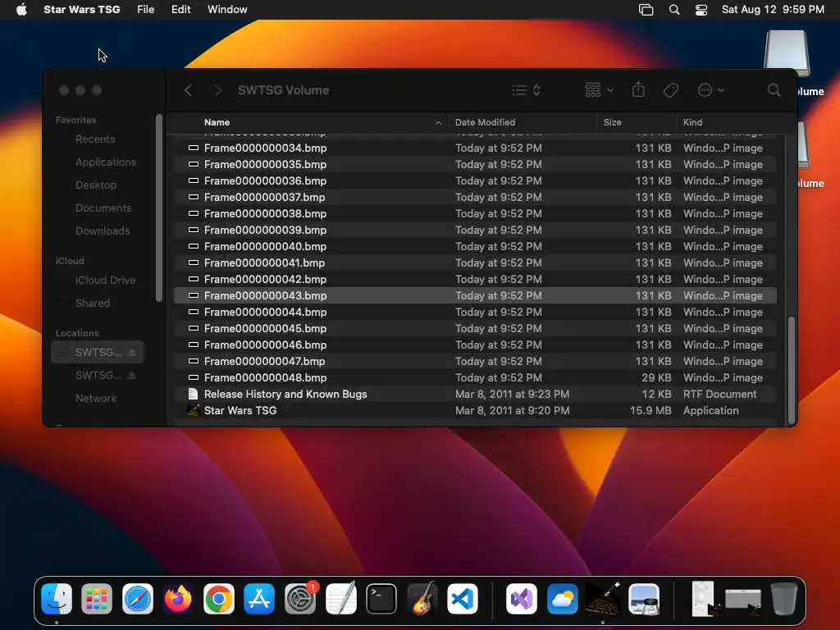Select Recents in the Finder sidebar
The height and width of the screenshot is (630, 840).
coord(95,139)
